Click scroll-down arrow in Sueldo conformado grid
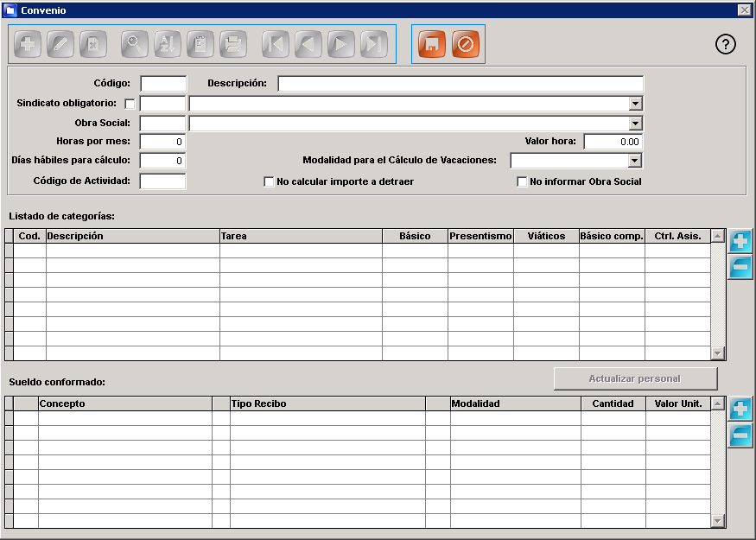Screen dimensions: 756x540 tap(718, 521)
